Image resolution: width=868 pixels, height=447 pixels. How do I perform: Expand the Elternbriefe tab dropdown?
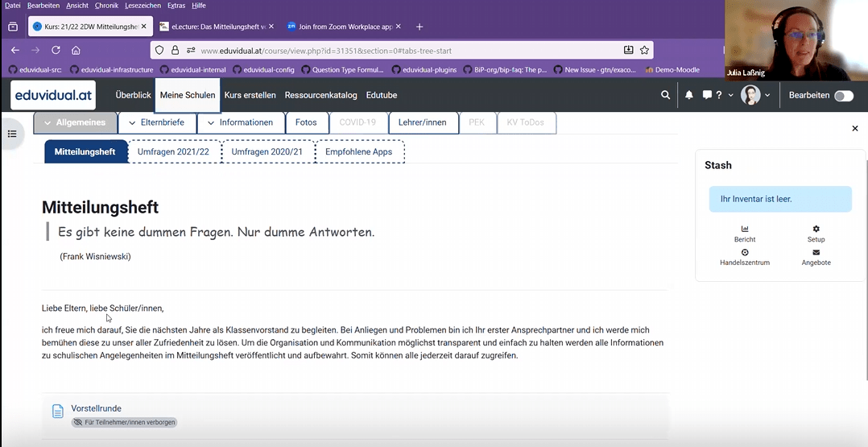(x=132, y=123)
